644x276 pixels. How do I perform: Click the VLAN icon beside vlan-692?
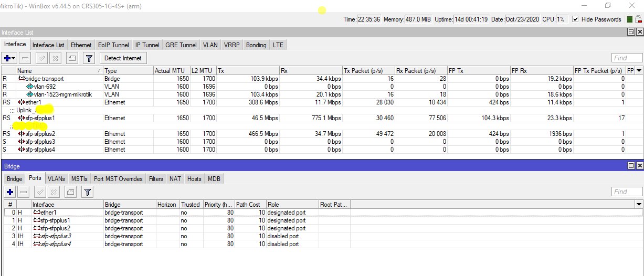click(30, 87)
